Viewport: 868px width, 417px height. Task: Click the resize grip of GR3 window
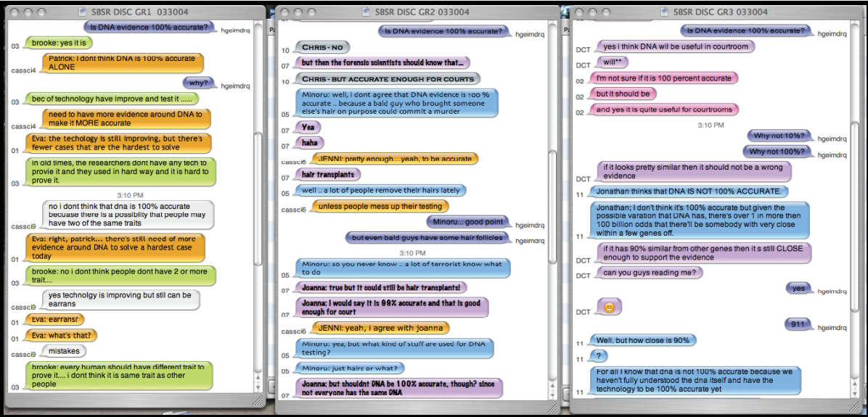point(853,405)
